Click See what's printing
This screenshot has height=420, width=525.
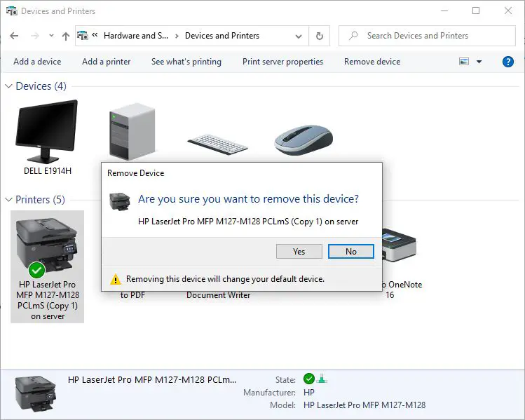tap(186, 62)
